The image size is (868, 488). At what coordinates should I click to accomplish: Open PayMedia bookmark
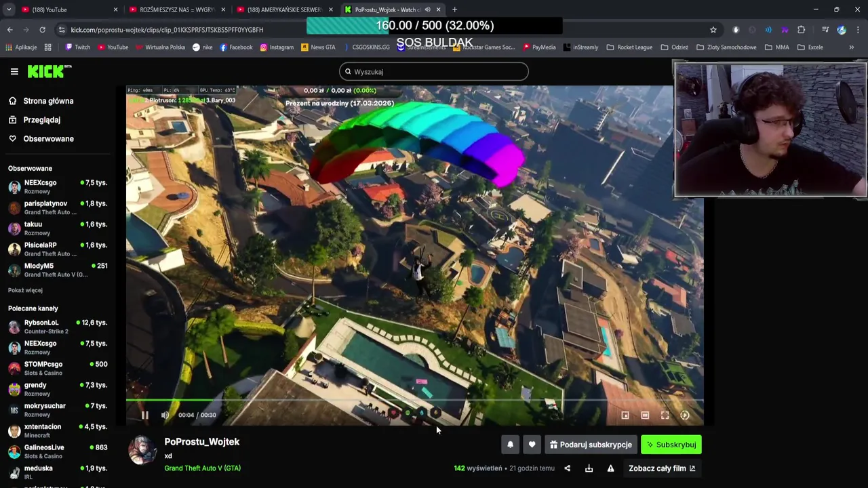[539, 47]
